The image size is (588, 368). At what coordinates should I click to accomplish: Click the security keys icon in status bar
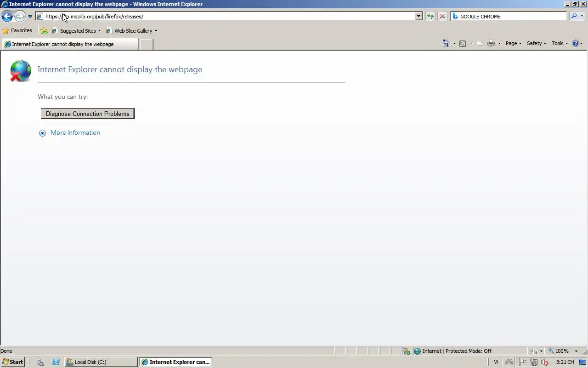407,351
